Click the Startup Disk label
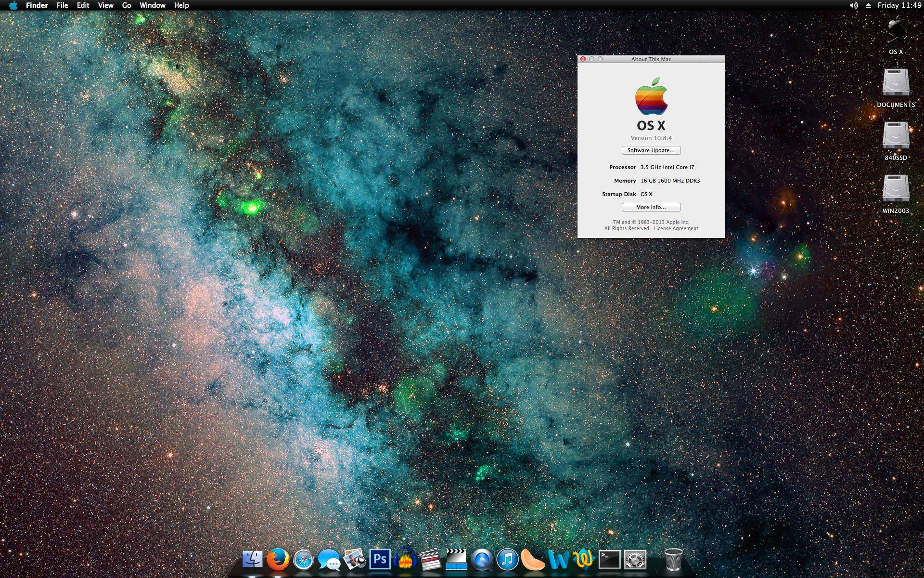Viewport: 924px width, 578px height. pos(619,194)
